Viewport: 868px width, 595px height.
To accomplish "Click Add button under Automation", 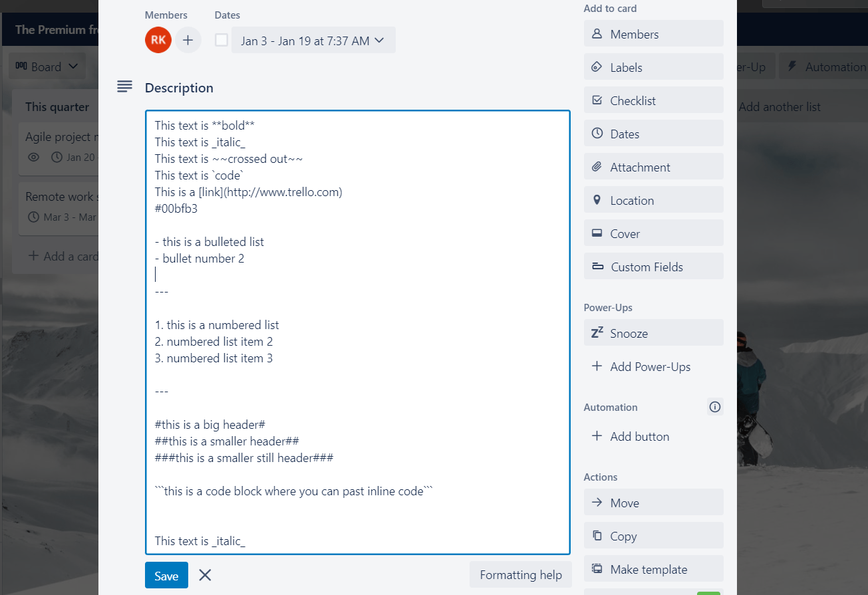I will point(653,436).
